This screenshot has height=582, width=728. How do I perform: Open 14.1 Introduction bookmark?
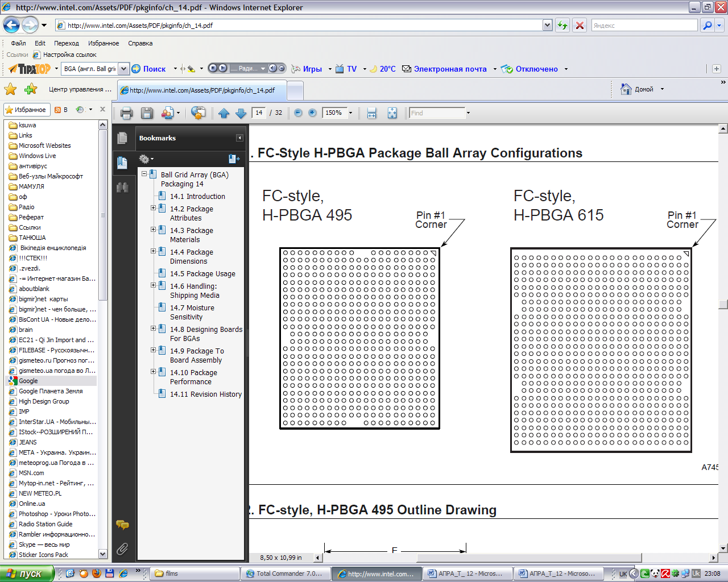(197, 196)
